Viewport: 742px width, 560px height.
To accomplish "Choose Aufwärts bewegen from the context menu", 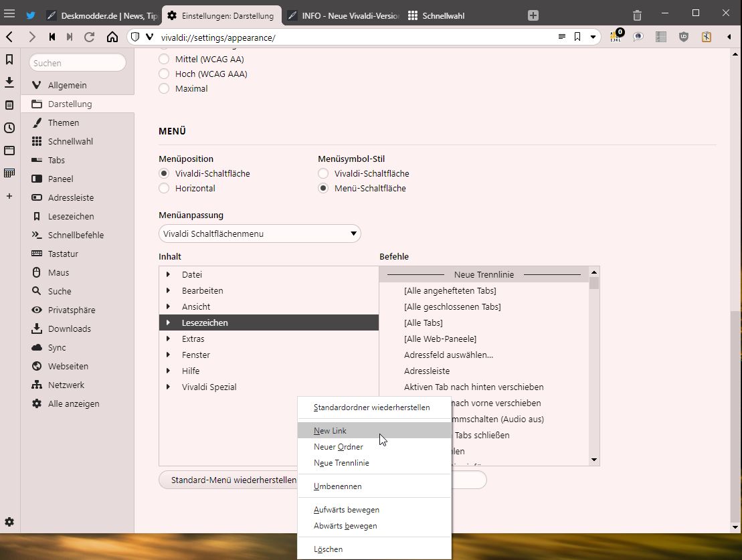I will tap(374, 510).
